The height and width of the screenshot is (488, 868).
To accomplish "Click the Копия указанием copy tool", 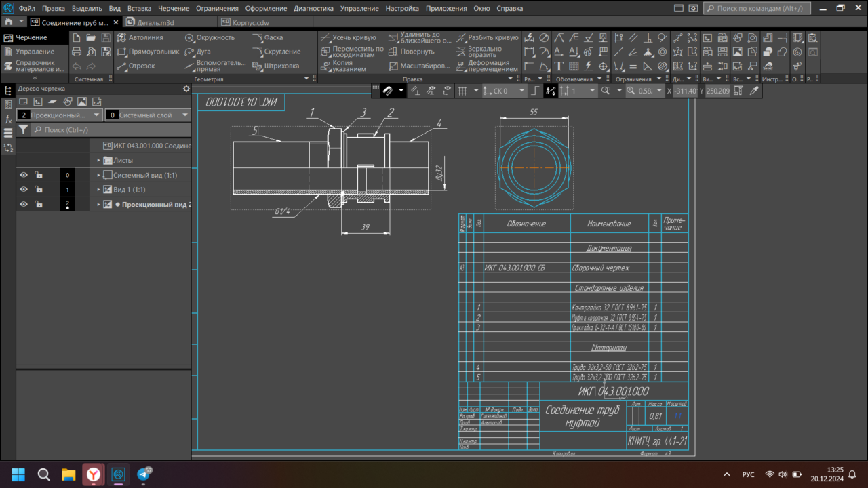I will point(343,66).
